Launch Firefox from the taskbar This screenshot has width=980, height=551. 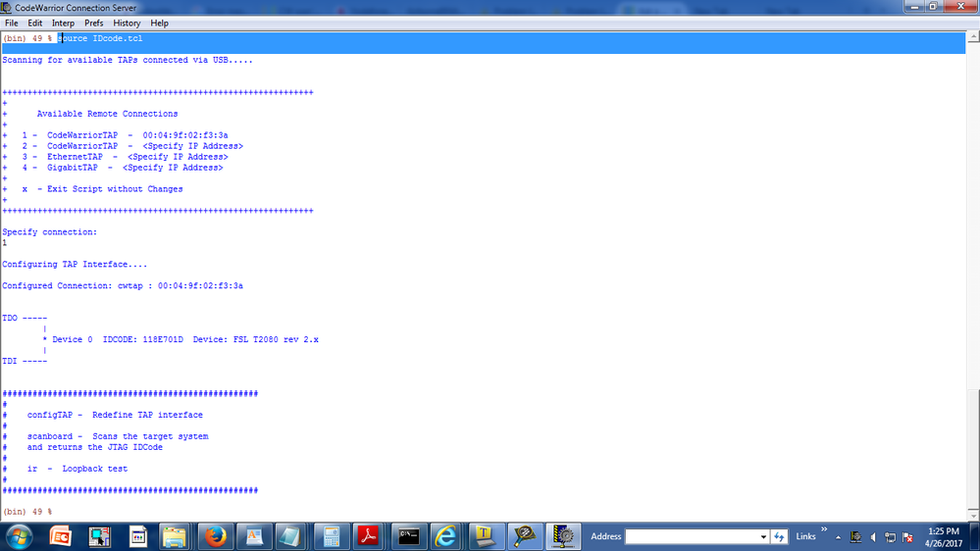[x=216, y=536]
